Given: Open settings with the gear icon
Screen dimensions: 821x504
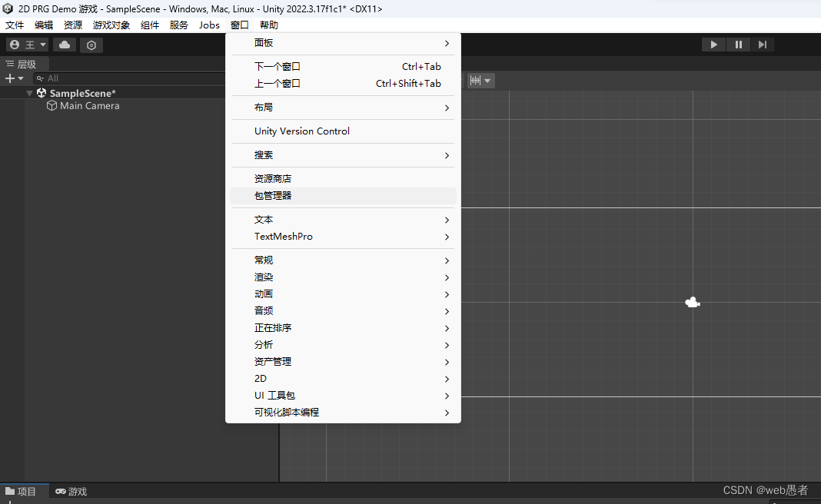Looking at the screenshot, I should (91, 45).
